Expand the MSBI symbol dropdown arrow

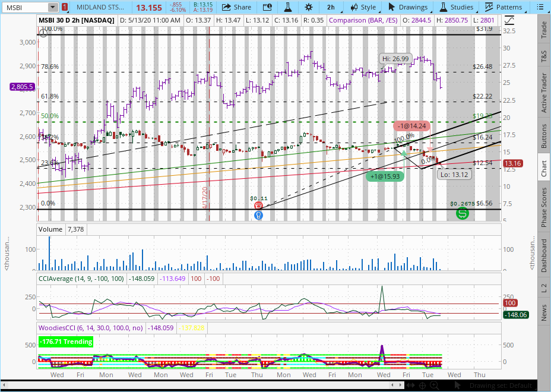(53, 7)
